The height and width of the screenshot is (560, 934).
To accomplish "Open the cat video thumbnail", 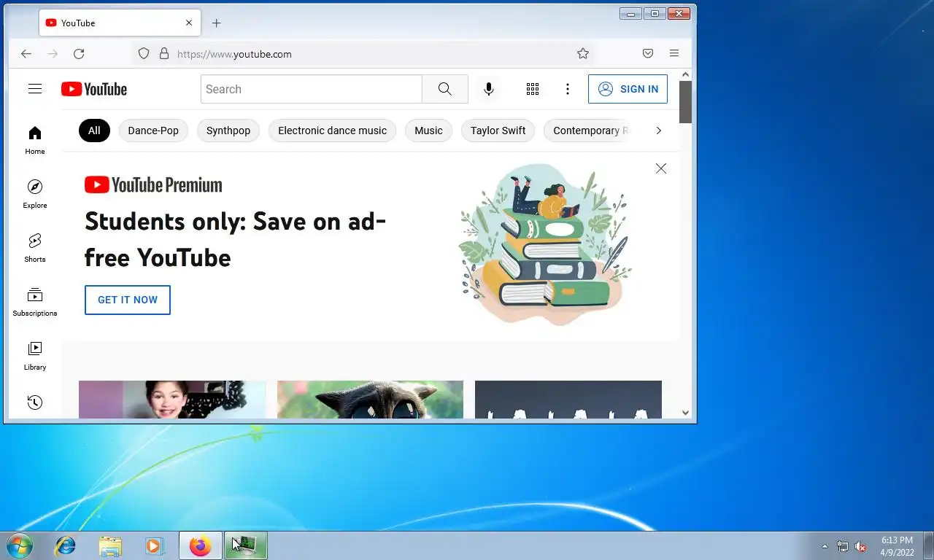I will (x=370, y=400).
